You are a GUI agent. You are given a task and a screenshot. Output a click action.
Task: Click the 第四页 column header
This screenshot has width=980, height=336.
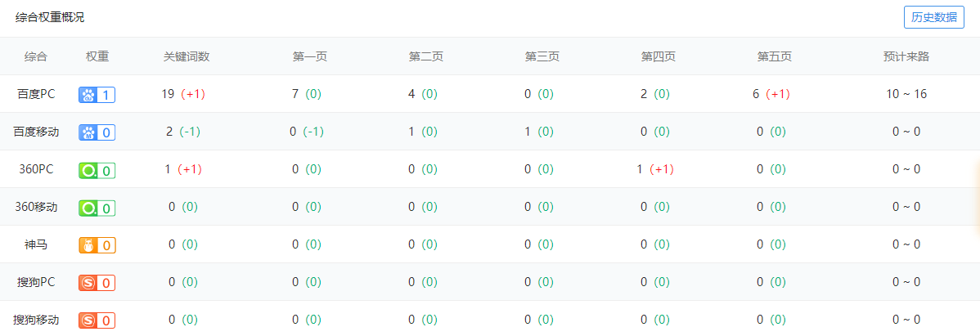pos(659,56)
